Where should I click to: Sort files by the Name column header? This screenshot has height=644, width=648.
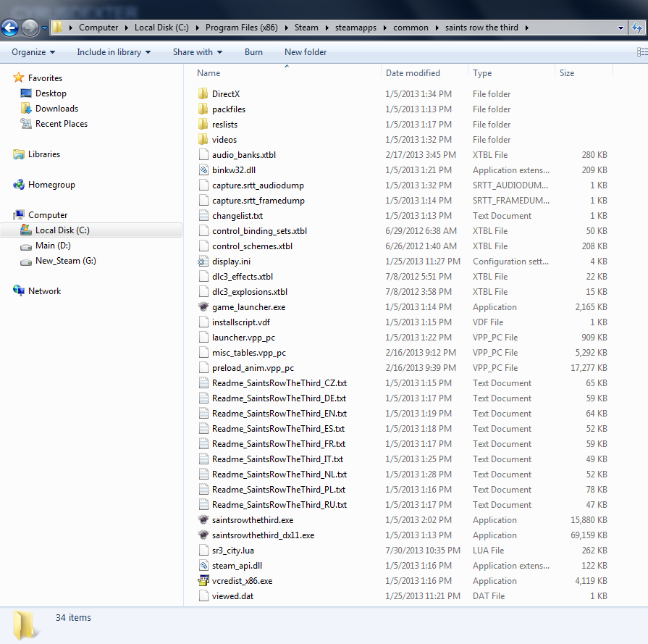click(x=287, y=72)
